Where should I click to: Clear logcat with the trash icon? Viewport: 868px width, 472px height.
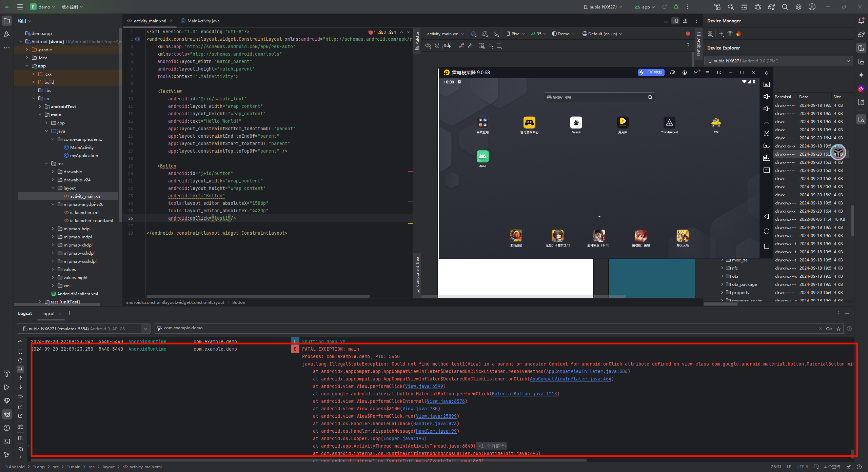tap(20, 343)
